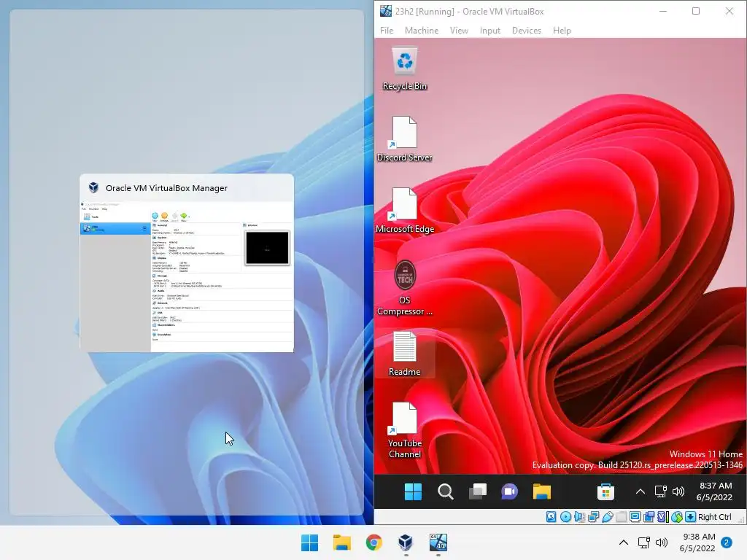Viewport: 747px width, 560px height.
Task: Click the optical disk icon in VM status bar
Action: tap(565, 517)
